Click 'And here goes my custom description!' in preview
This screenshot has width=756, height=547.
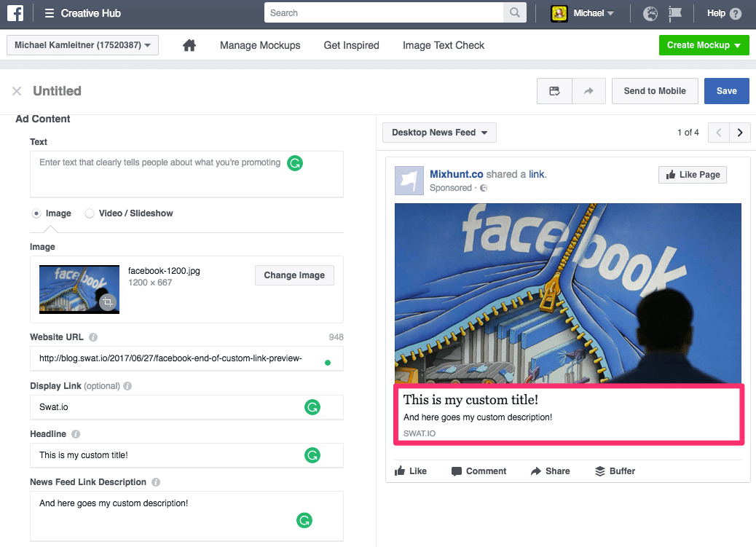[477, 417]
